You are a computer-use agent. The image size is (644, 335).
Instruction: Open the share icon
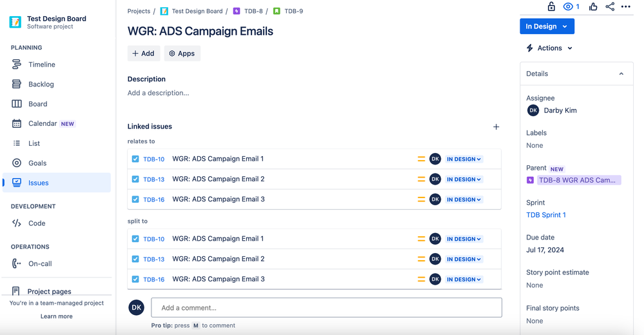(610, 6)
